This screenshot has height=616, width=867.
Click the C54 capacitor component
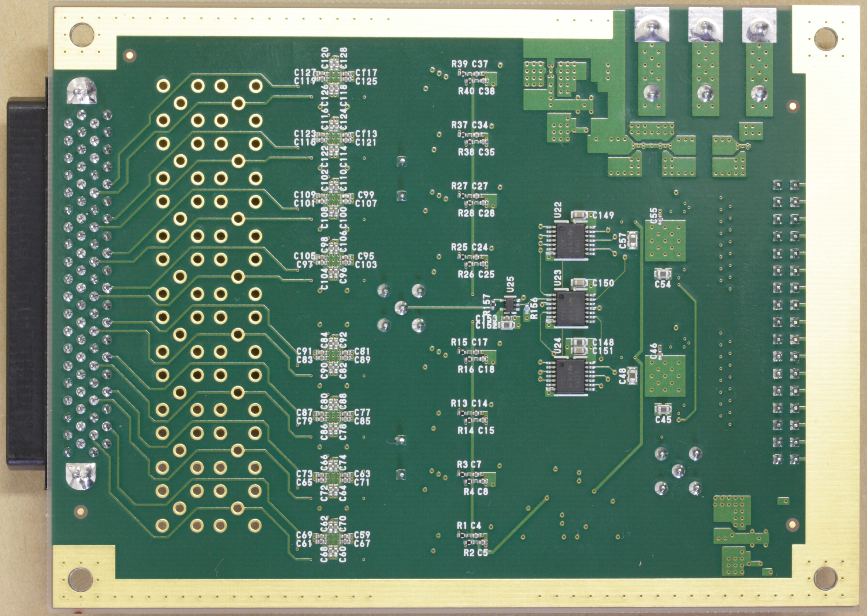[663, 273]
